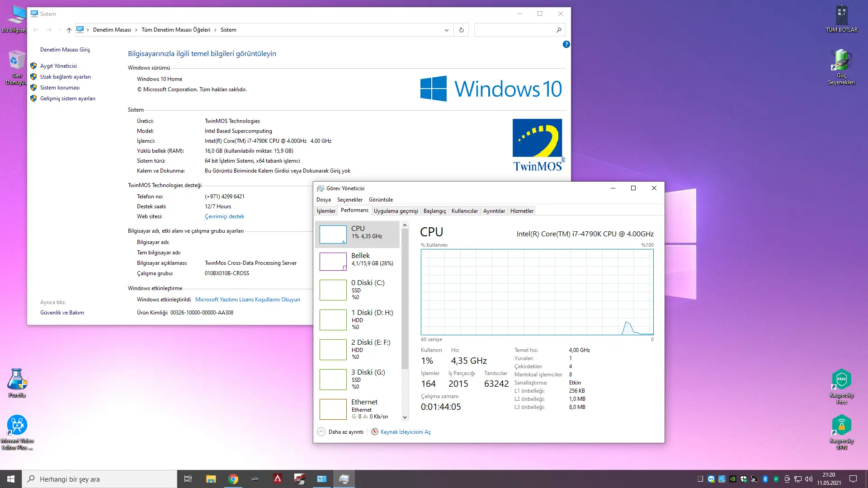Switch to Uygulama geçmişi tab

396,211
